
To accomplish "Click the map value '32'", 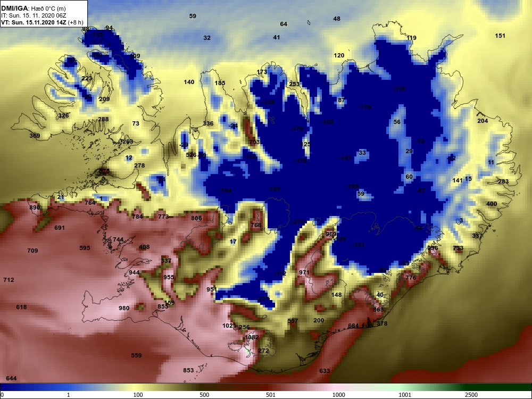I will click(x=207, y=38).
